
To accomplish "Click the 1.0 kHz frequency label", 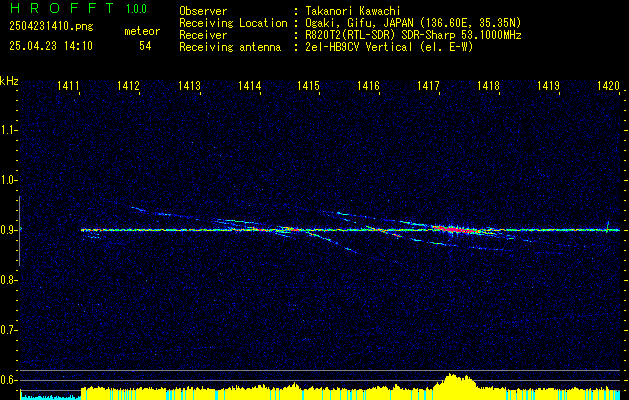I will click(x=8, y=180).
